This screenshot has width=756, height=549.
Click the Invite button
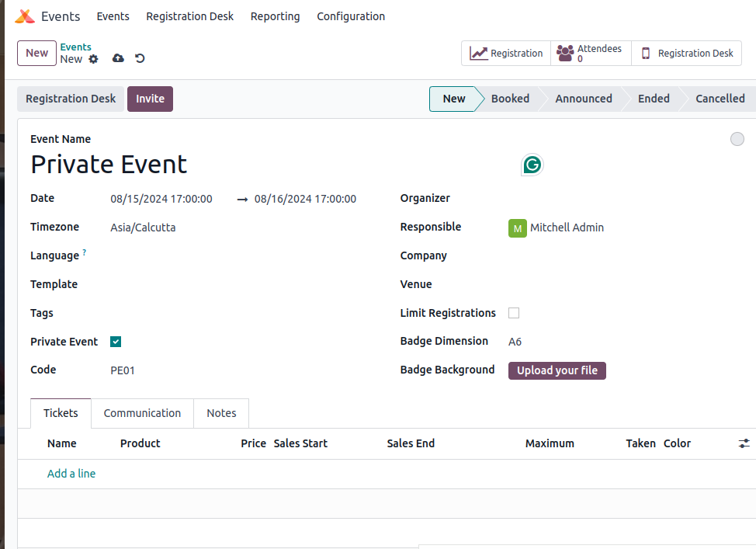coord(150,99)
